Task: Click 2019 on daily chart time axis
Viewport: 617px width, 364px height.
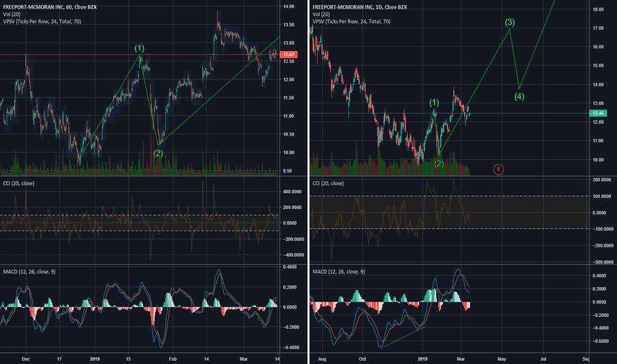Action: pyautogui.click(x=422, y=359)
